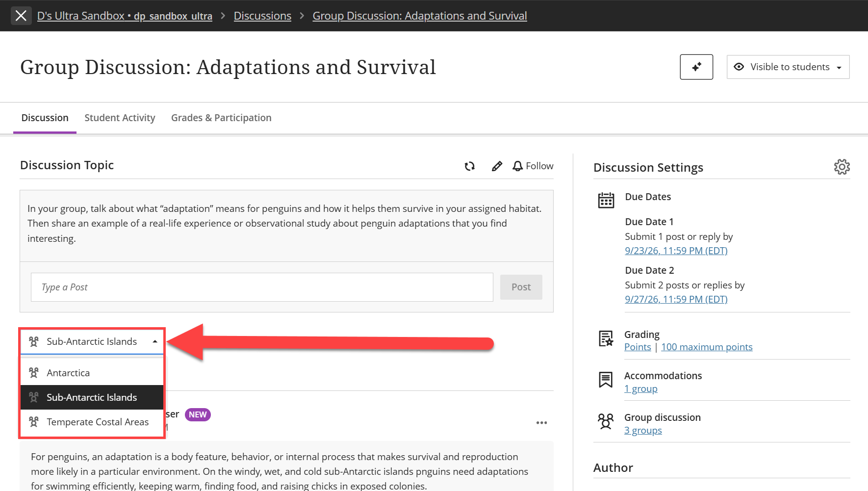Image resolution: width=868 pixels, height=491 pixels.
Task: Open the 1 group accommodations link
Action: coord(640,388)
